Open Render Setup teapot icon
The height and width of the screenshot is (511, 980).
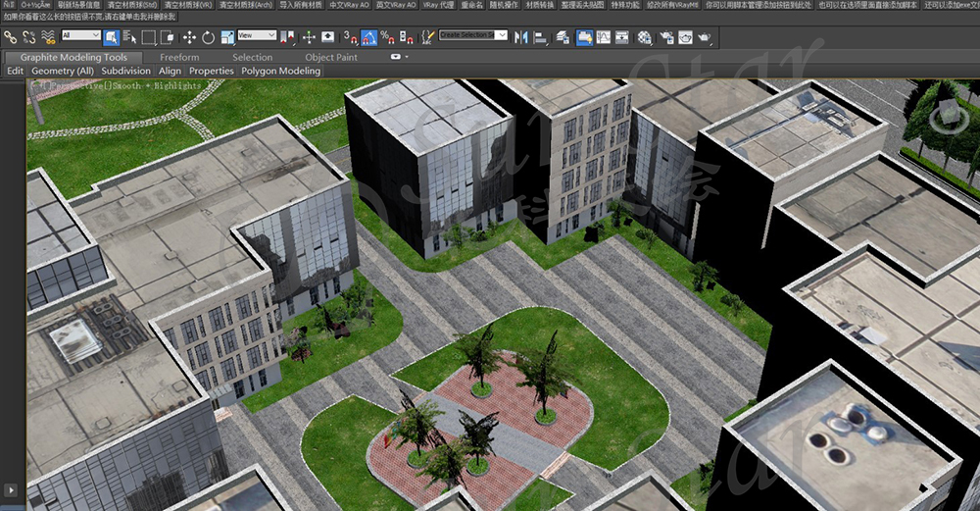[x=666, y=37]
